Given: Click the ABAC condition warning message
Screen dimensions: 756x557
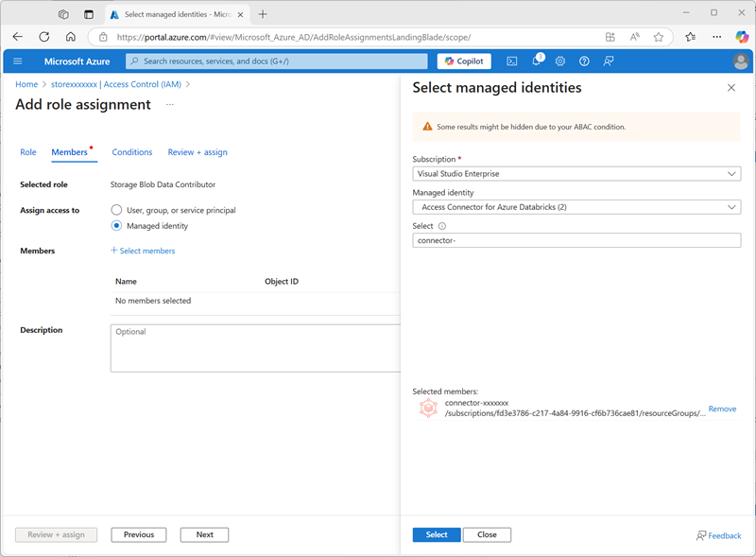Looking at the screenshot, I should pos(576,127).
